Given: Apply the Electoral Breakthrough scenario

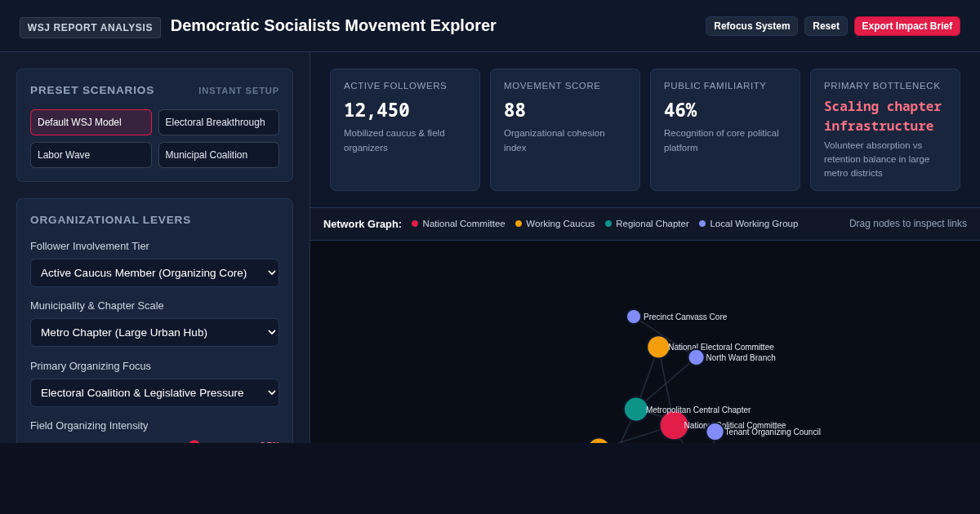Looking at the screenshot, I should tap(219, 122).
